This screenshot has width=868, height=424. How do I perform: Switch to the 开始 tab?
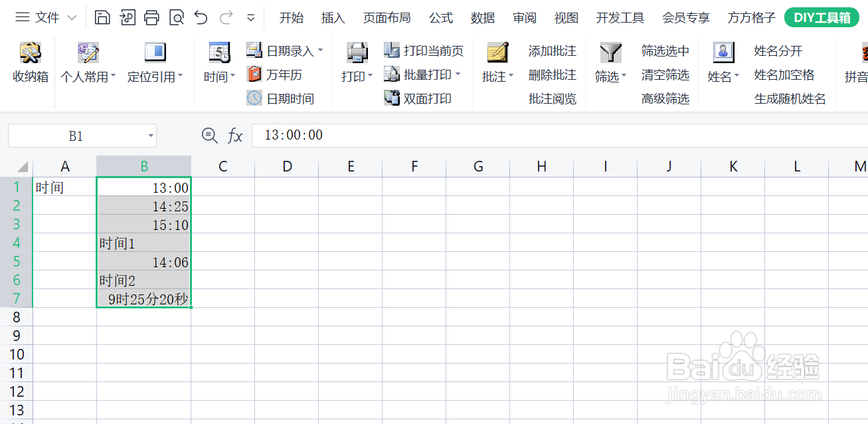click(292, 18)
